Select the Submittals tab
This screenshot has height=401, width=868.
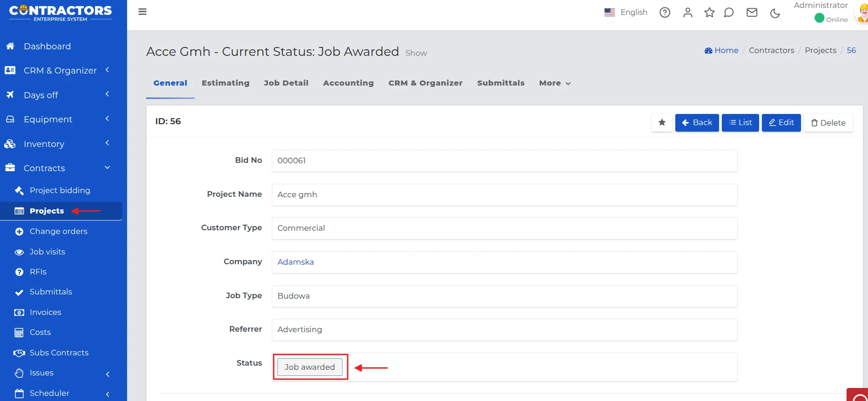coord(500,83)
